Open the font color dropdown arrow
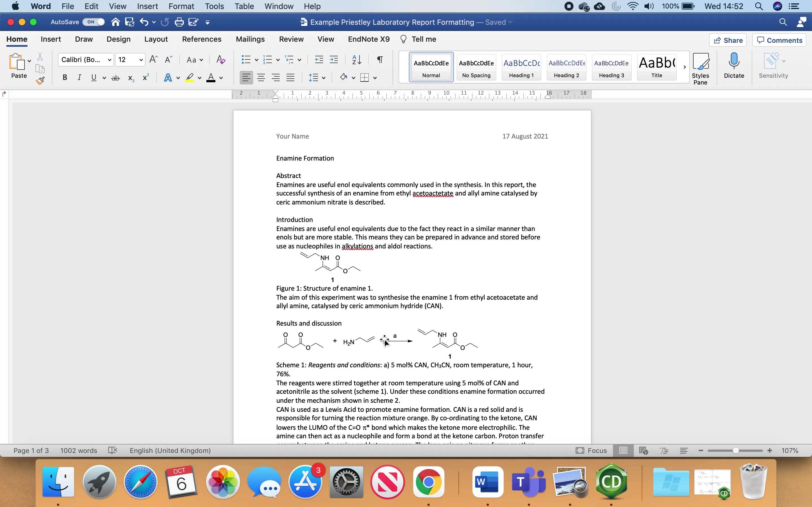812x507 pixels. coord(221,77)
